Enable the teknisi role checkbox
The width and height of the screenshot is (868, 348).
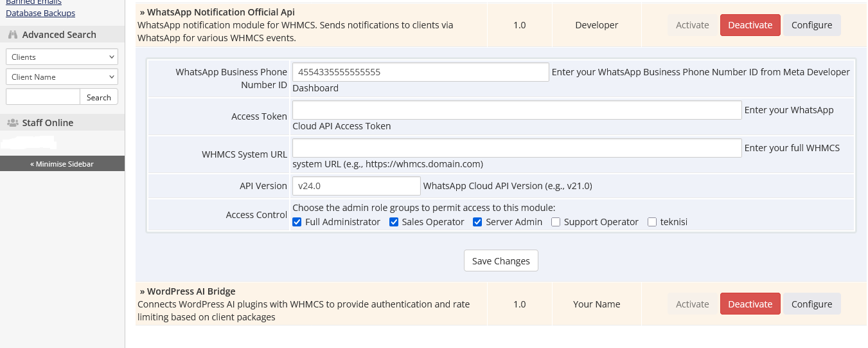[x=652, y=222]
